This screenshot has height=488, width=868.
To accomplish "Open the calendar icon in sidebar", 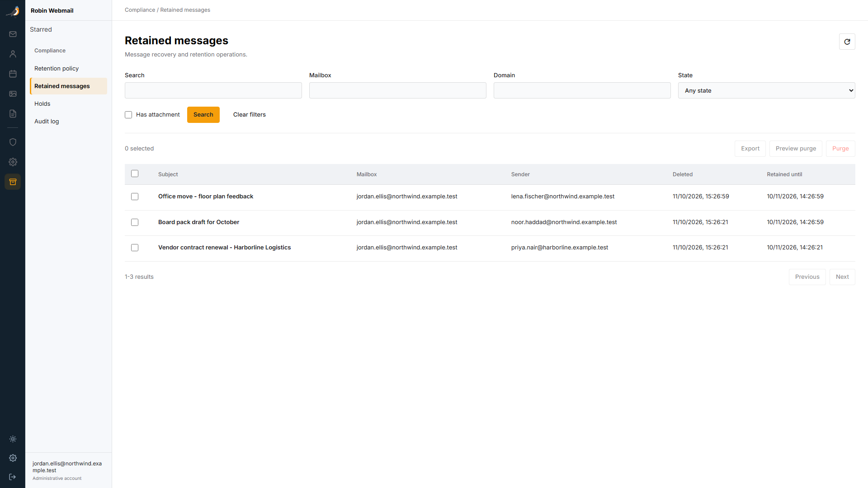I will pos(13,74).
